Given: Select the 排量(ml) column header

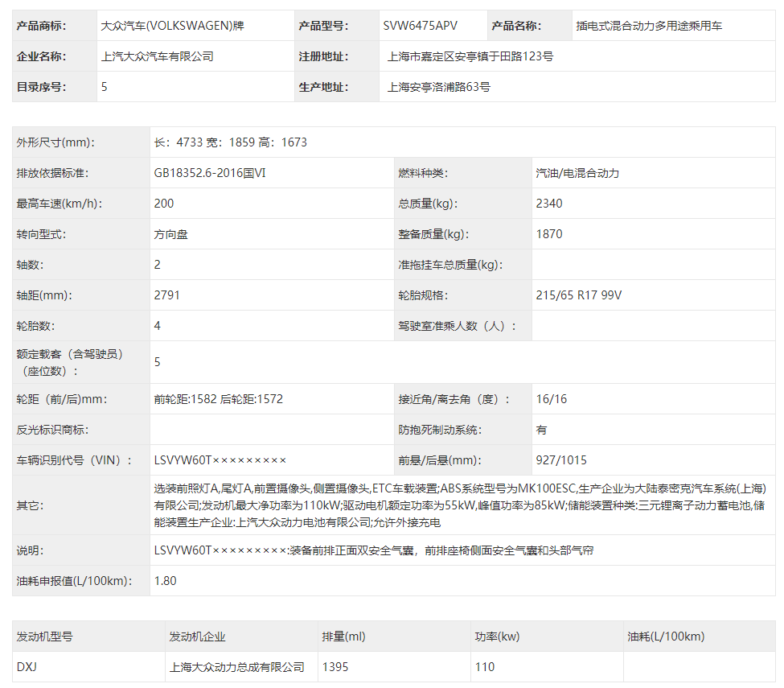Looking at the screenshot, I should tap(344, 637).
